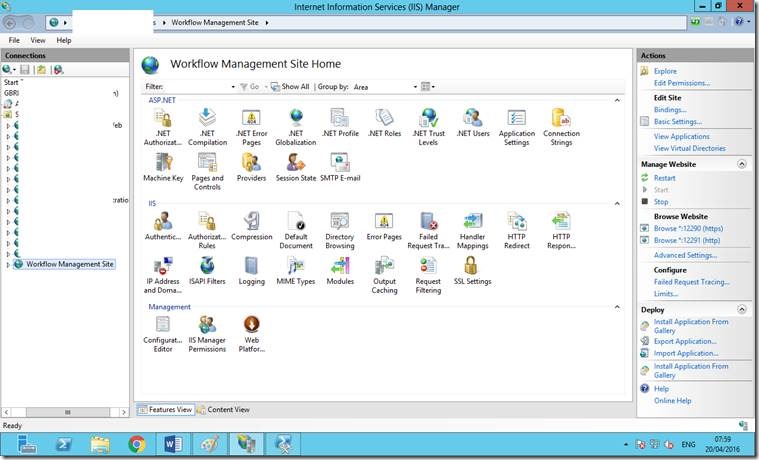The height and width of the screenshot is (460, 759).
Task: Open ISAPI Filters feature
Action: coord(207,271)
